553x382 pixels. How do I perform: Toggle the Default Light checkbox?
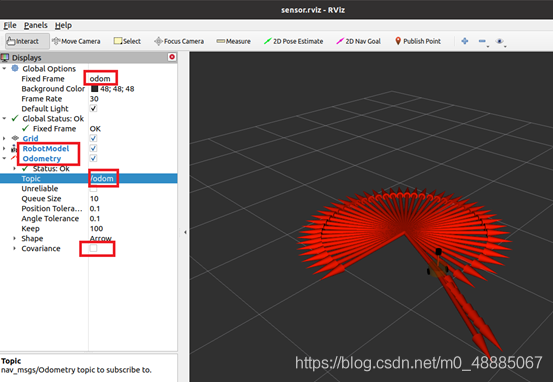point(93,109)
